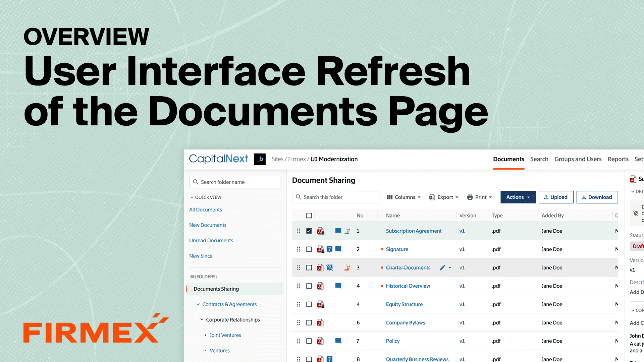This screenshot has width=644, height=362.
Task: Click locked PDF icon on Equity Structure row
Action: (x=321, y=304)
